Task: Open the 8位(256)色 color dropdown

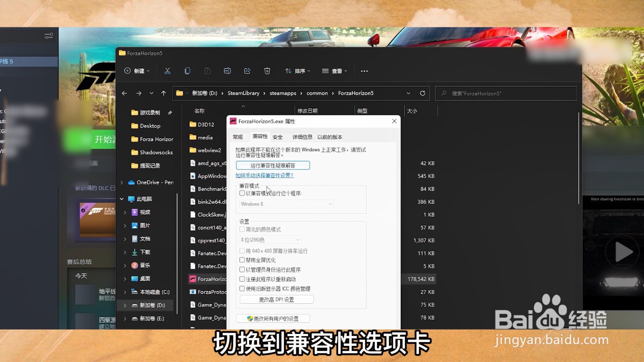Action: [270, 240]
